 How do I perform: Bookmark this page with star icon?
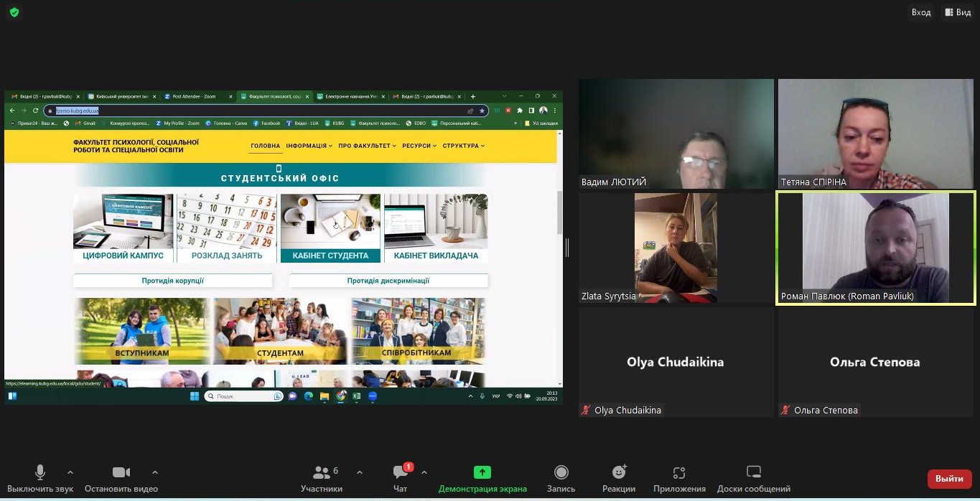[x=482, y=111]
